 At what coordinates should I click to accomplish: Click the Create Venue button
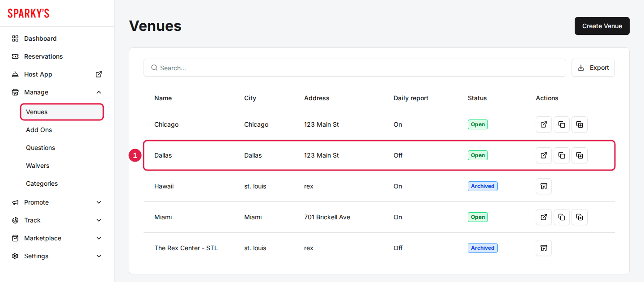(x=602, y=26)
